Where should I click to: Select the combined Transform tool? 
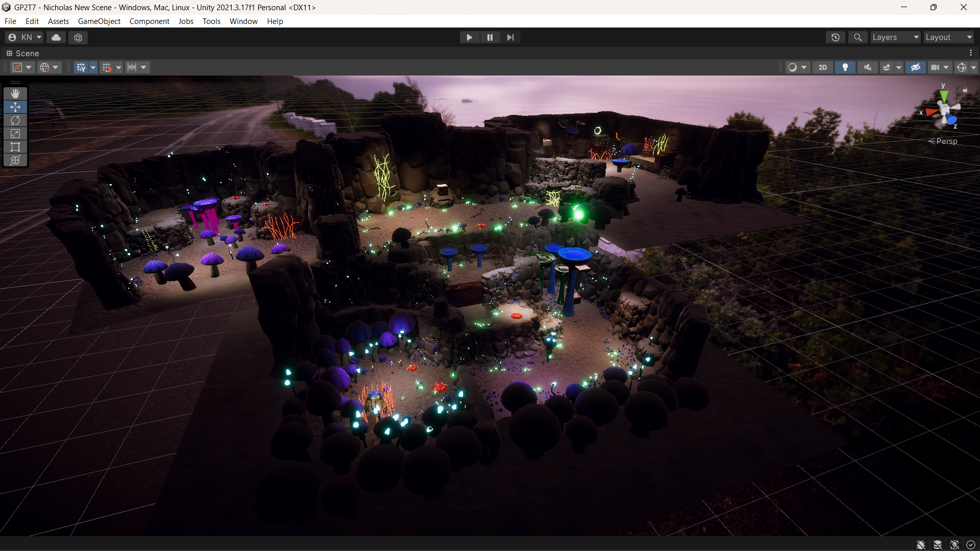click(15, 160)
